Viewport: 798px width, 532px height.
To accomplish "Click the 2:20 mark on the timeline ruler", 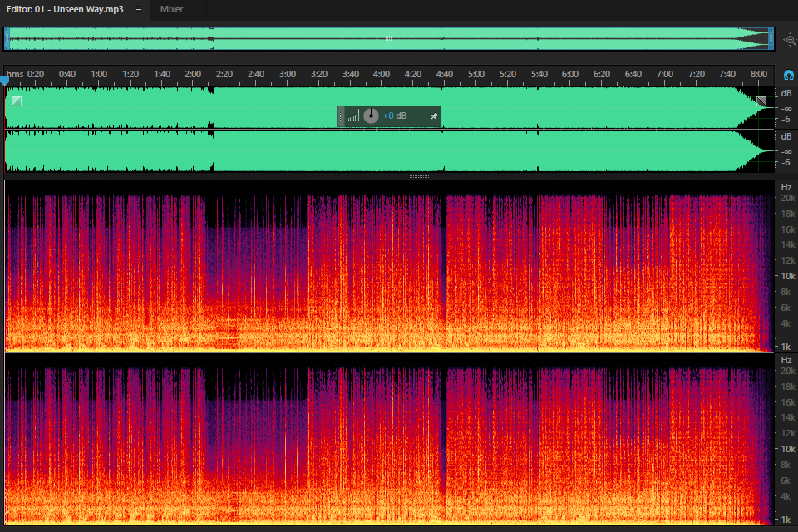I will pyautogui.click(x=224, y=74).
